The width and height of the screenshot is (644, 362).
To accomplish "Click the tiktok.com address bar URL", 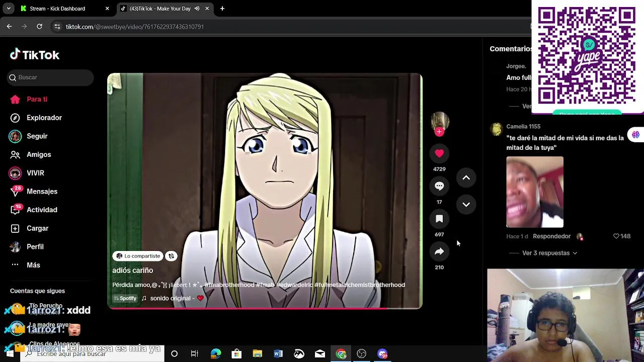I will [x=135, y=27].
